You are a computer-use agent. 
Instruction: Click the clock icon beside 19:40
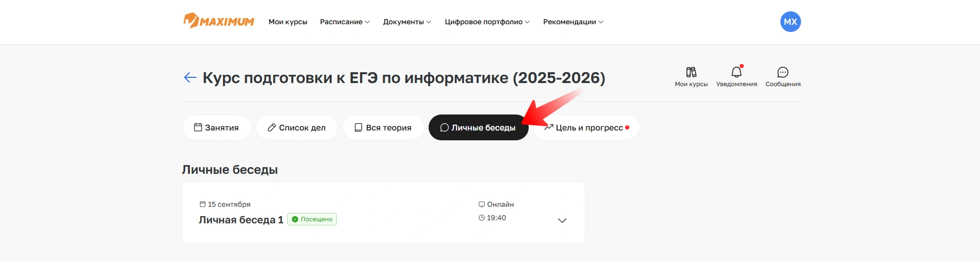click(x=482, y=218)
